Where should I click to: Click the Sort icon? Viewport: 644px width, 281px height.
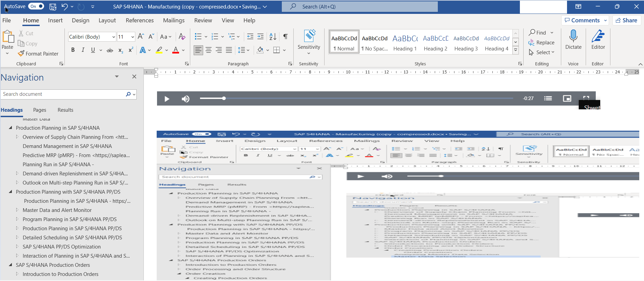point(273,36)
